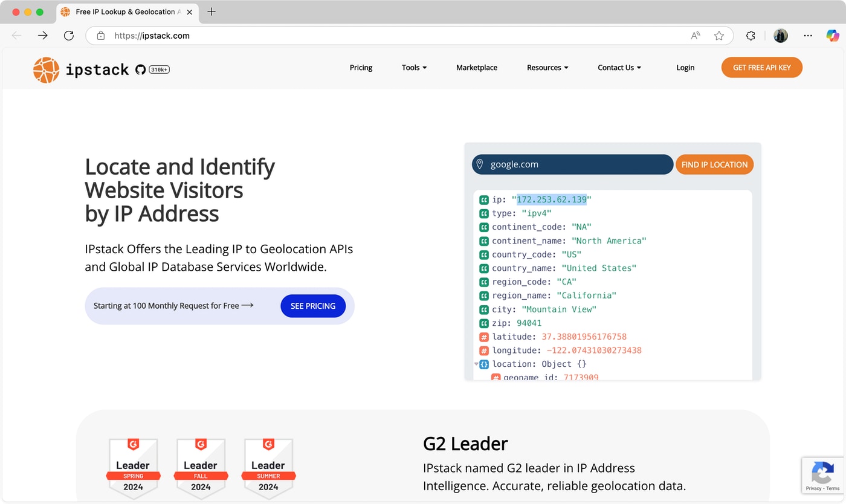Open the Read aloud icon in address bar
Viewport: 846px width, 504px height.
tap(696, 36)
